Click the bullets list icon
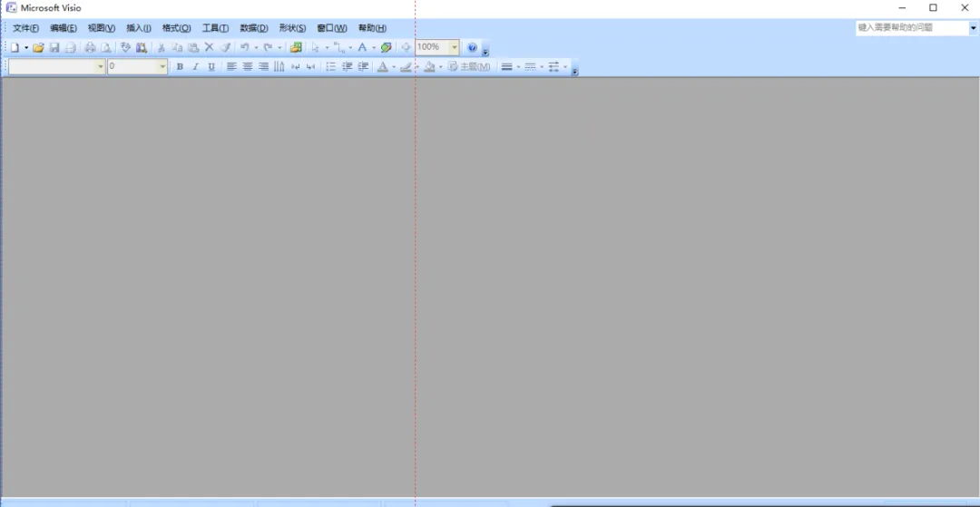 pyautogui.click(x=330, y=67)
